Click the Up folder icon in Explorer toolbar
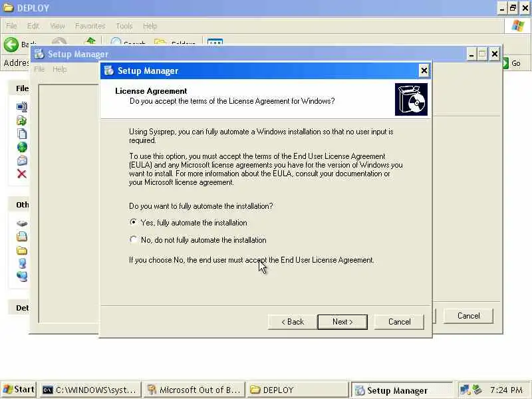Screen dimensions: 532x399 (x=90, y=41)
